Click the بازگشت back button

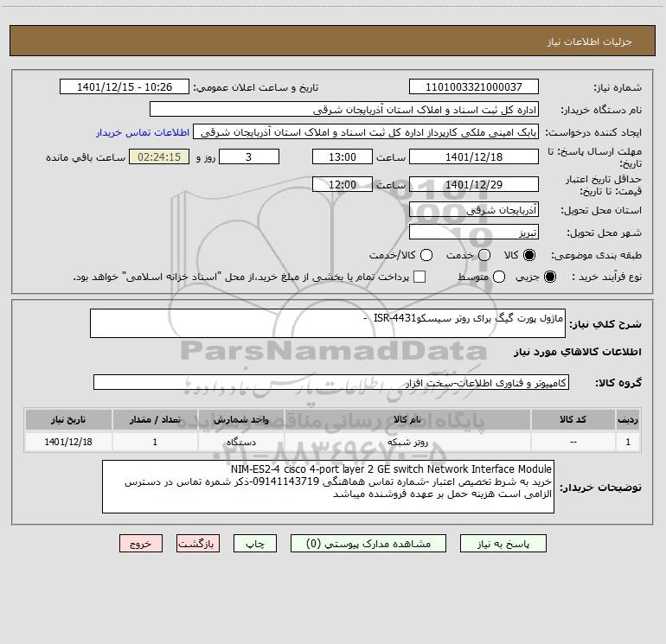pos(198,544)
